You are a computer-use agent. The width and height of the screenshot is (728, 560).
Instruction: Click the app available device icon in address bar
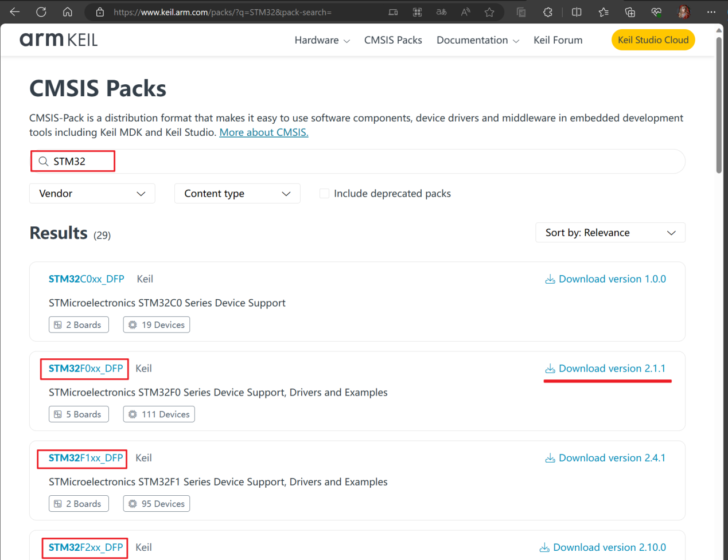pyautogui.click(x=393, y=12)
